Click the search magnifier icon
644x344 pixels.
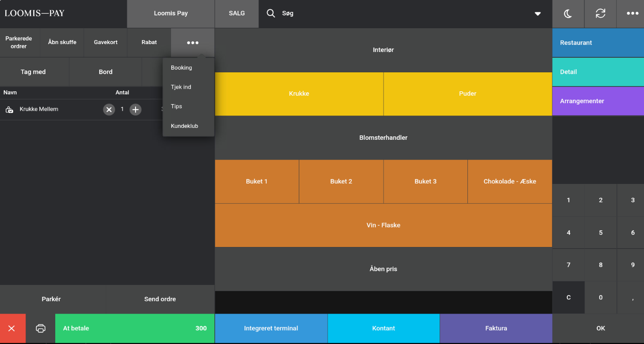point(271,14)
